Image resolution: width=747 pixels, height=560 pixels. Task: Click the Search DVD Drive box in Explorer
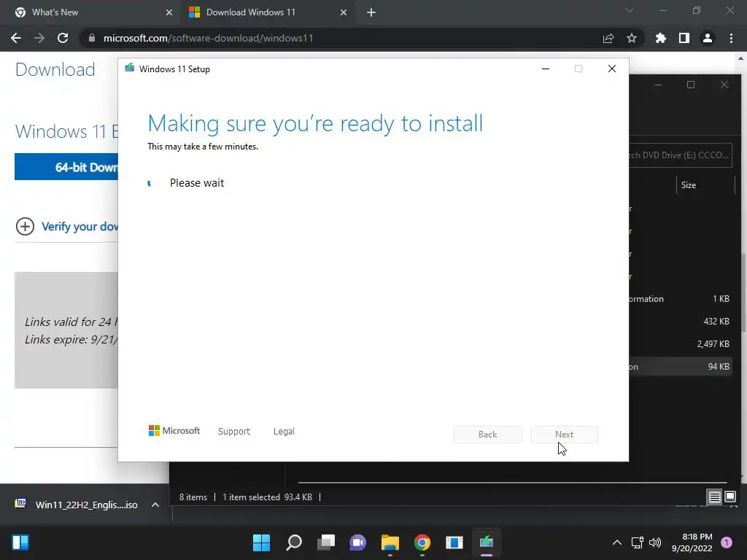point(681,155)
